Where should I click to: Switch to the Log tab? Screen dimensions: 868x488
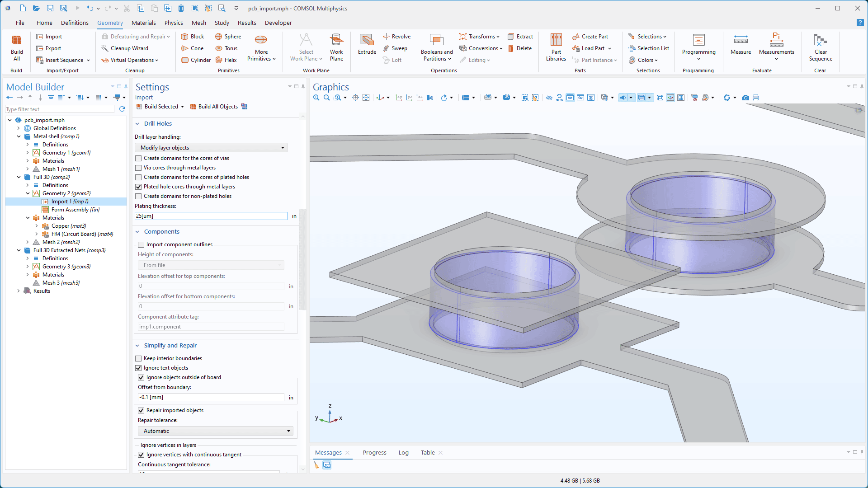403,453
